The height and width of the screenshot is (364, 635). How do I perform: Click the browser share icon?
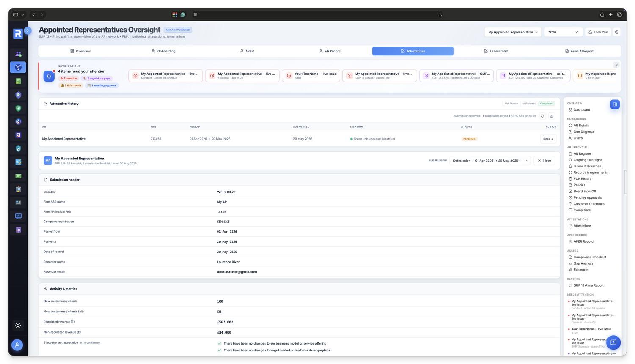(602, 14)
